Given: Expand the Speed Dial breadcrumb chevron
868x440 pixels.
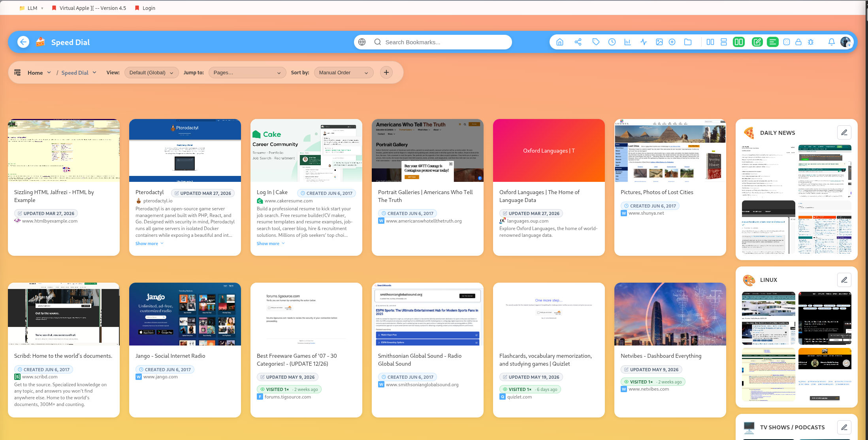Looking at the screenshot, I should (x=94, y=72).
